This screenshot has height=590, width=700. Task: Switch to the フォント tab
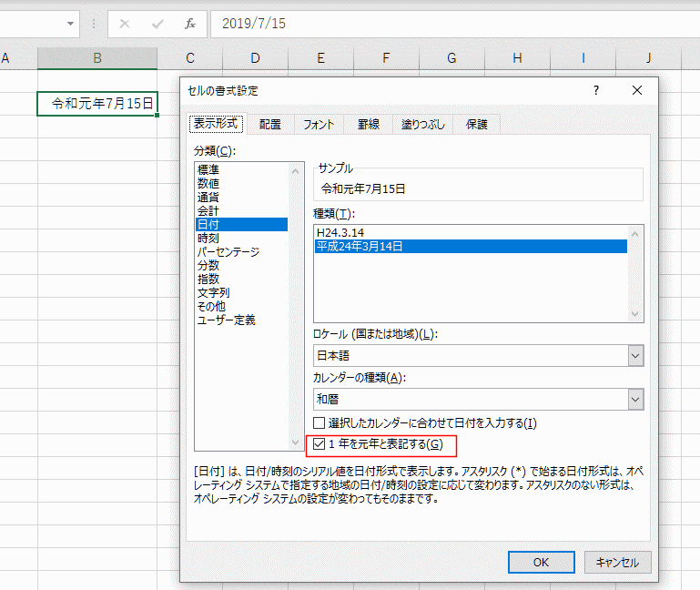[319, 125]
